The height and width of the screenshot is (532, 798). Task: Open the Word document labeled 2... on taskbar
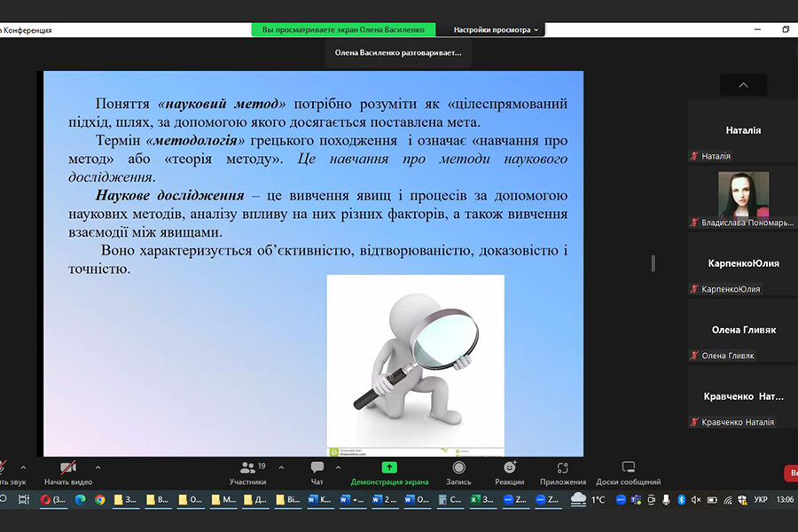[384, 499]
